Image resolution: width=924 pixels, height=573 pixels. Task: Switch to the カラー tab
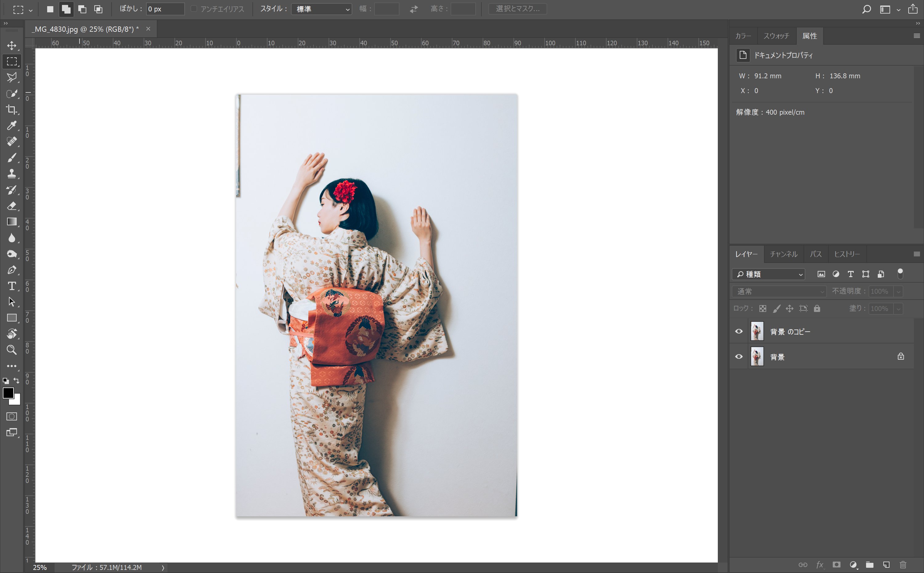[x=743, y=36]
